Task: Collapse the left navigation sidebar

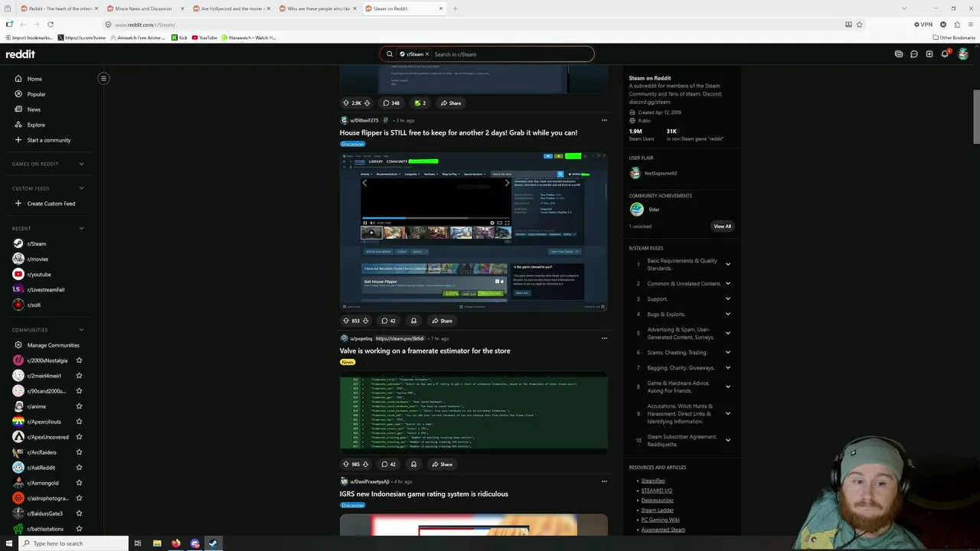Action: point(103,78)
